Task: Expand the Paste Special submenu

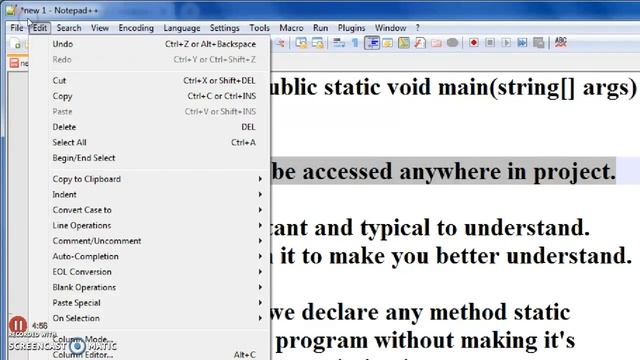Action: pos(149,303)
